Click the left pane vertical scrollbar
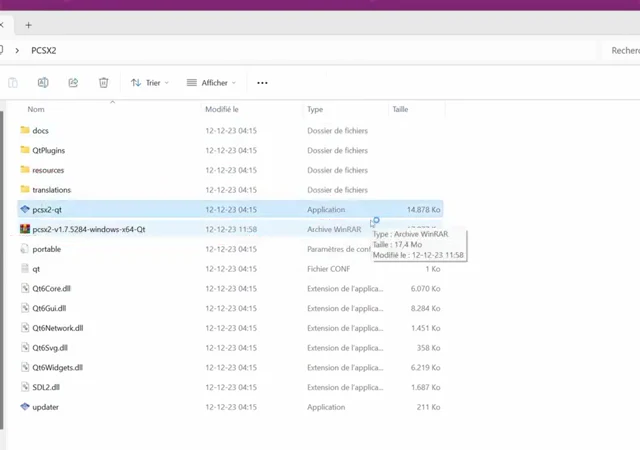The width and height of the screenshot is (640, 450). tap(2, 270)
